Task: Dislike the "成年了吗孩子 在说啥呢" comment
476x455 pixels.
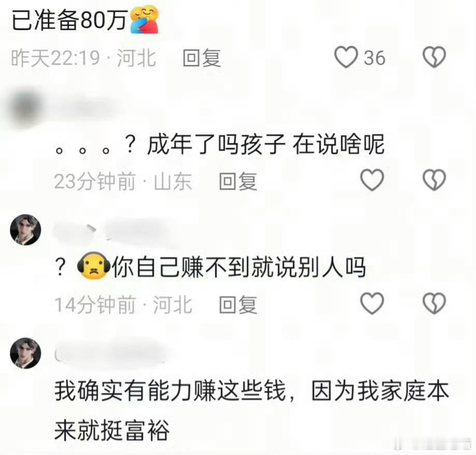Action: point(435,180)
